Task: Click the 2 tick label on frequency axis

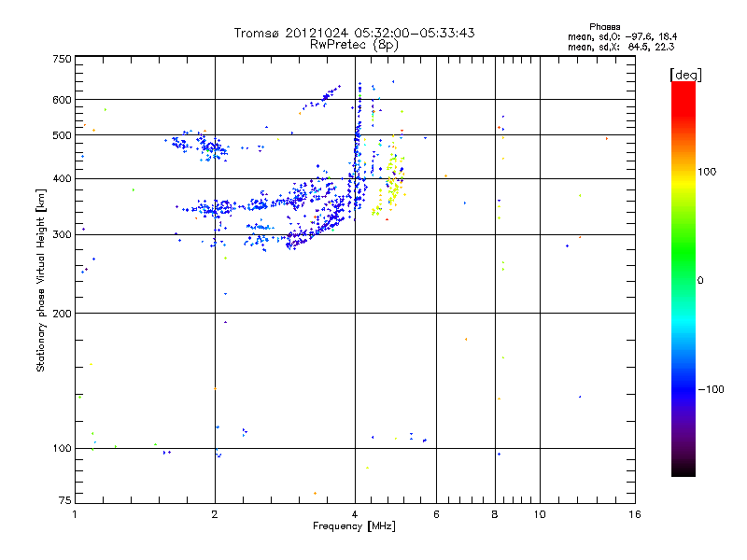Action: tap(215, 514)
